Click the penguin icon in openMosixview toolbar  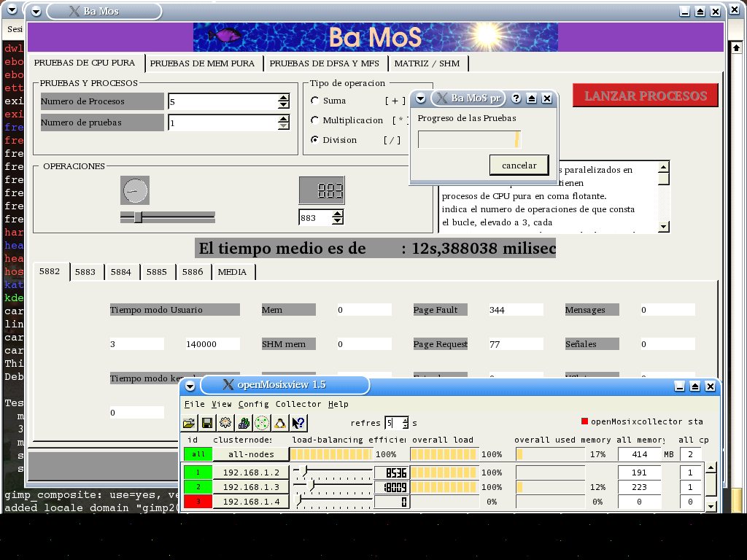click(279, 423)
